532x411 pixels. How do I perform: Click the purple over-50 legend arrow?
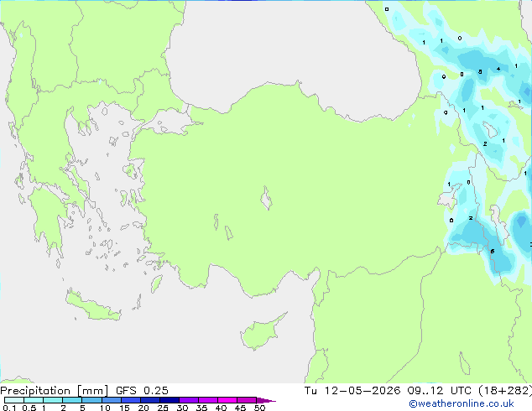coord(265,400)
